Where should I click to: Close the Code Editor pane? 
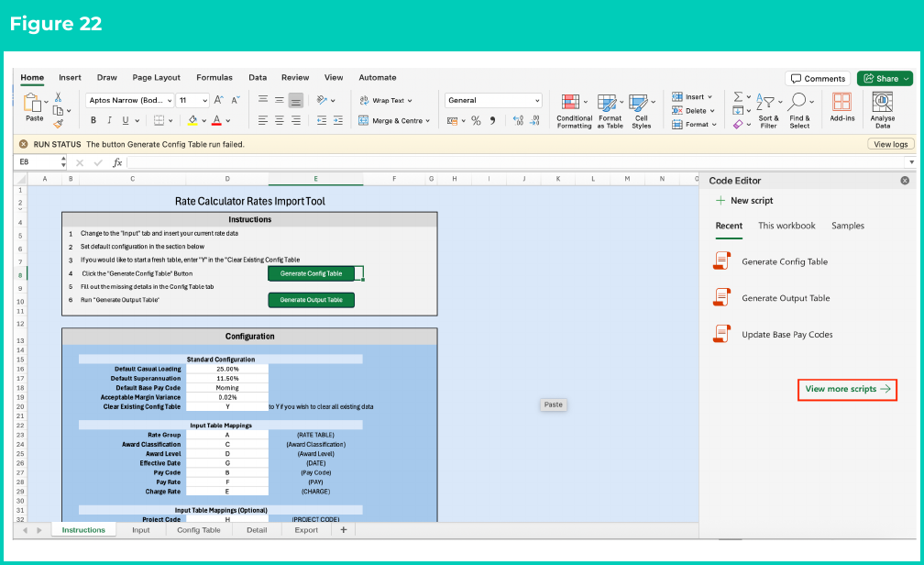pos(905,181)
